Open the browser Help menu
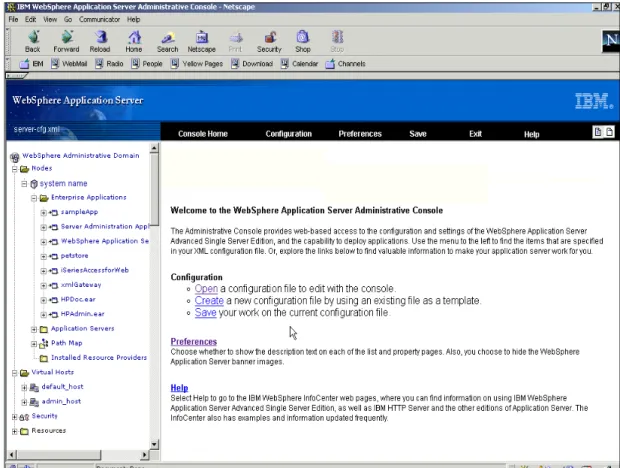The width and height of the screenshot is (620, 468). tap(134, 19)
